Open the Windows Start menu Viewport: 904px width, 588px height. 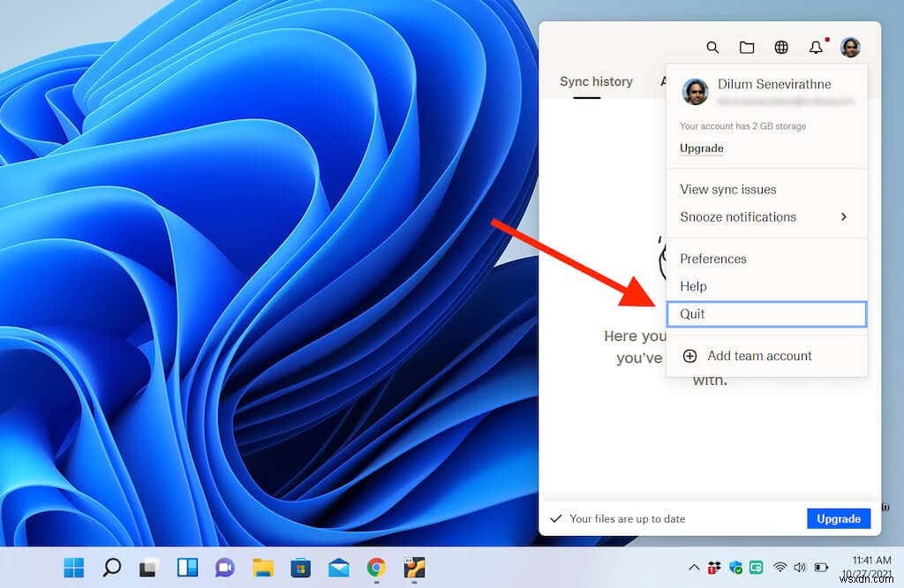coord(73,569)
